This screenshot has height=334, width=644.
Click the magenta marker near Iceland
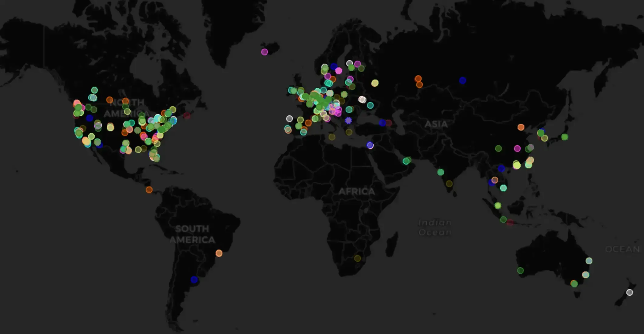pos(265,52)
